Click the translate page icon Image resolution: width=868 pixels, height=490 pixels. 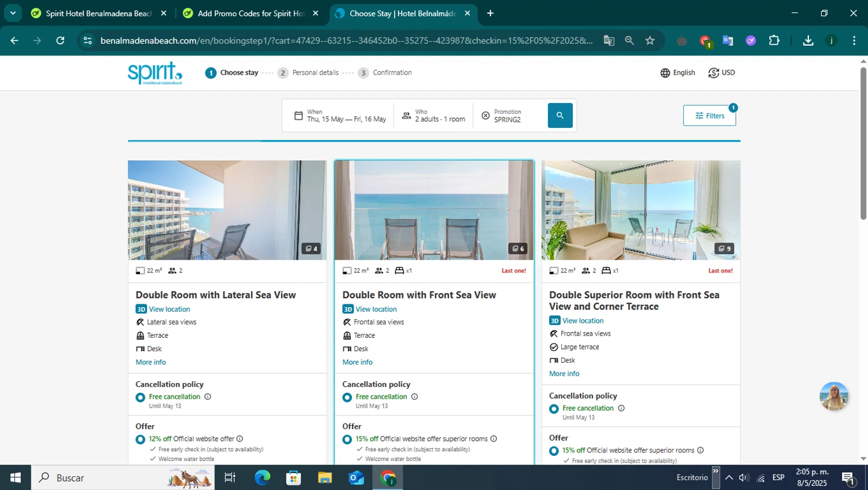point(609,40)
